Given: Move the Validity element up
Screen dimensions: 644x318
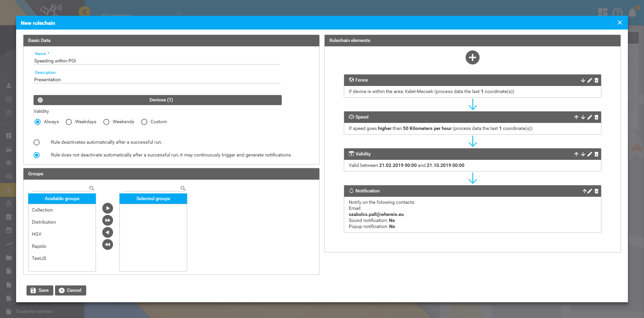Looking at the screenshot, I should (x=576, y=154).
